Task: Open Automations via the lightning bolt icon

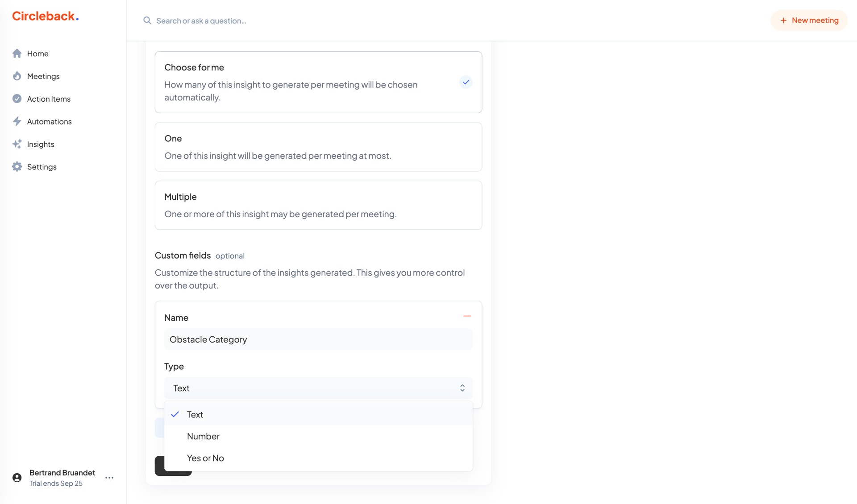Action: 17,121
